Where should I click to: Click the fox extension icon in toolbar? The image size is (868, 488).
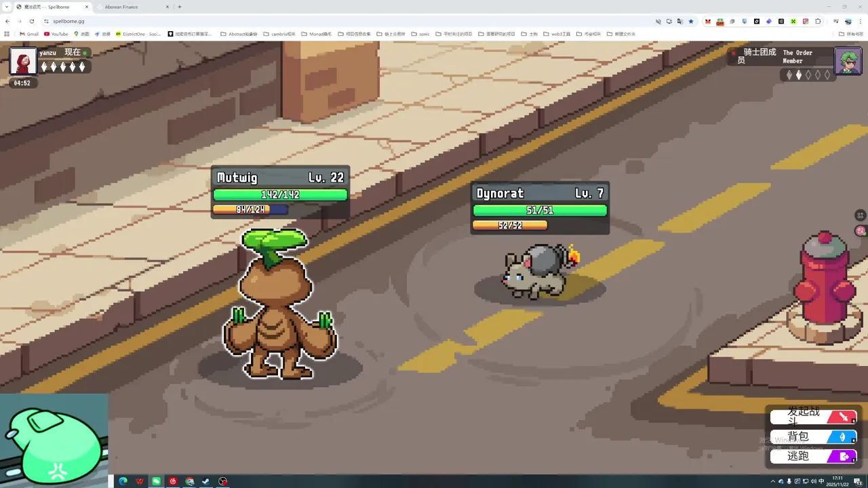click(x=708, y=21)
